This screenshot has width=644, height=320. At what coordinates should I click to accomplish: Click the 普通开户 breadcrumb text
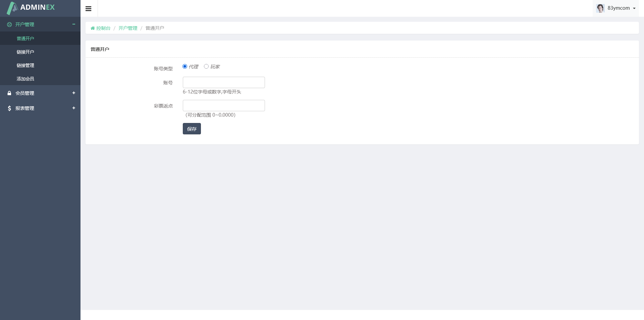[155, 28]
